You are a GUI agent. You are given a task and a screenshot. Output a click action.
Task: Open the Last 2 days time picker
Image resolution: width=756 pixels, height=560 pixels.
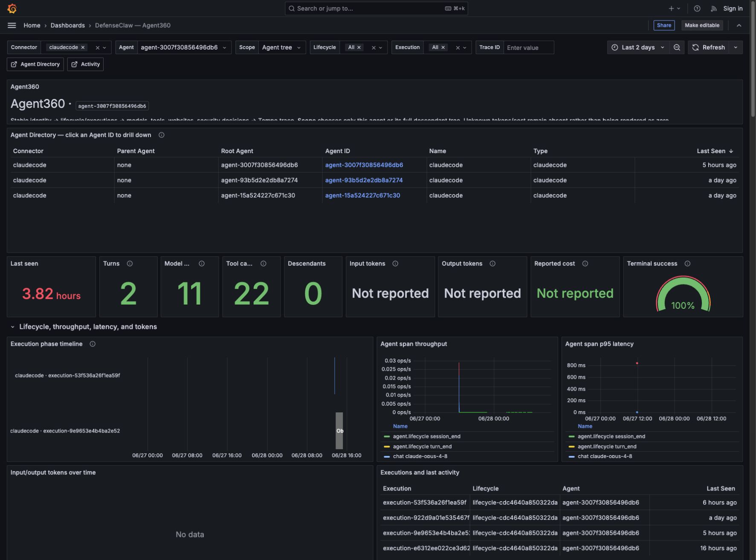638,47
